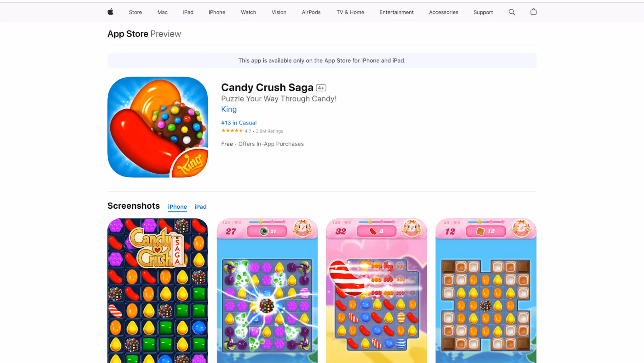
Task: Click the Apple logo icon
Action: (x=110, y=12)
